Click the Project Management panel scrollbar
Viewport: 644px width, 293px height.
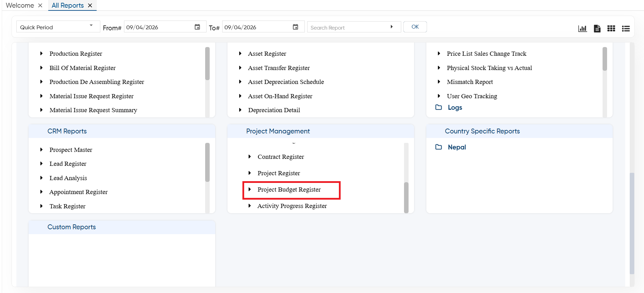pyautogui.click(x=406, y=197)
